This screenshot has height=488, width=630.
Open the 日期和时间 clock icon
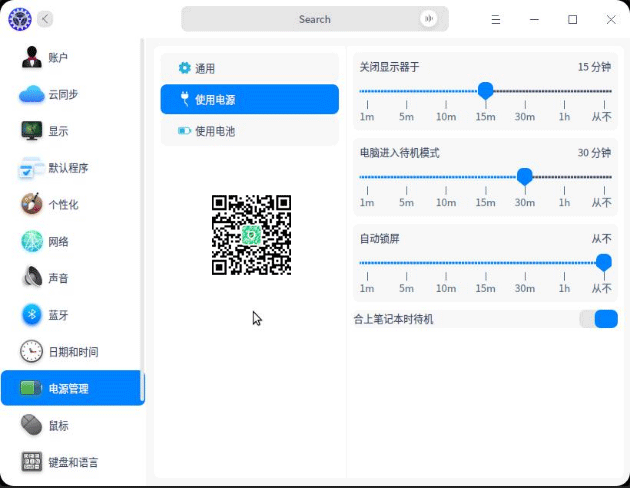(31, 351)
